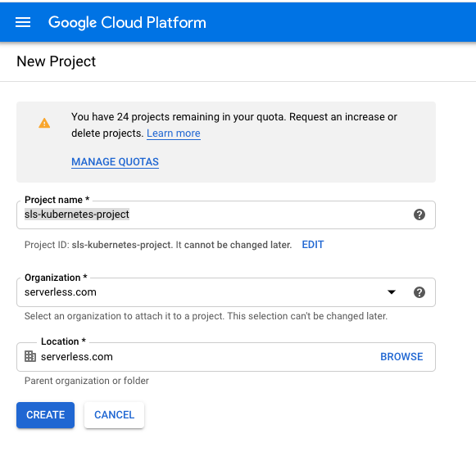The height and width of the screenshot is (470, 476).
Task: Click the CREATE button
Action: point(46,415)
